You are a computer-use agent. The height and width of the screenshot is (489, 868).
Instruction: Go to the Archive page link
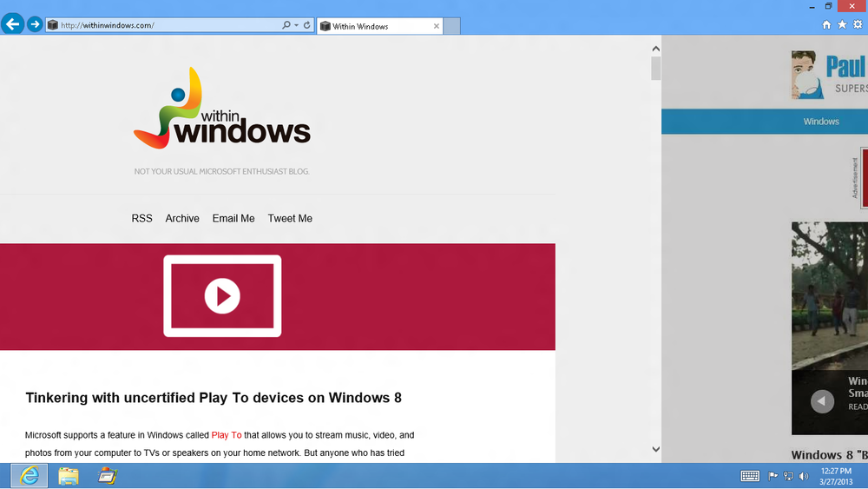182,219
